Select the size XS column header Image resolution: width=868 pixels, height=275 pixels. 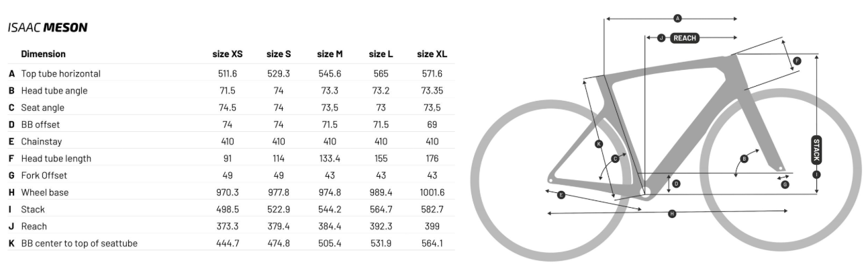pyautogui.click(x=228, y=54)
